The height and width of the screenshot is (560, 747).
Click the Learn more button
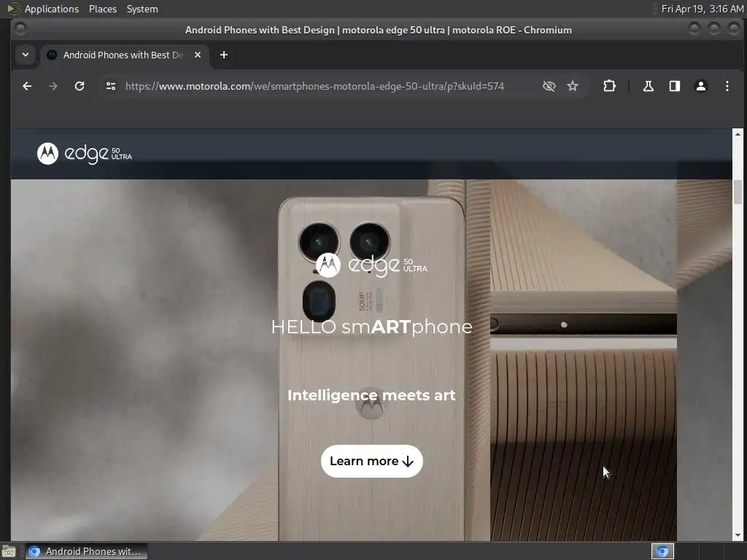[x=371, y=461]
